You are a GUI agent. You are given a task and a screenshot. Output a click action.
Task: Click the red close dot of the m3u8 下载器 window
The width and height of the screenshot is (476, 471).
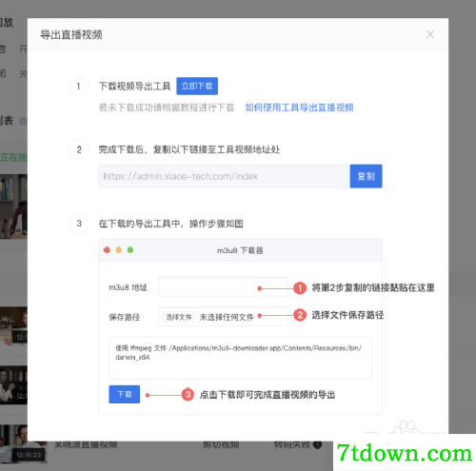(x=107, y=250)
